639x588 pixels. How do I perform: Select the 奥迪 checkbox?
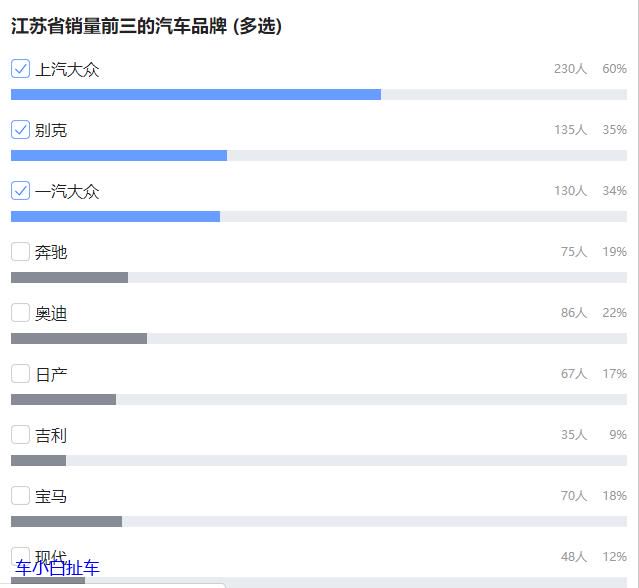point(20,313)
